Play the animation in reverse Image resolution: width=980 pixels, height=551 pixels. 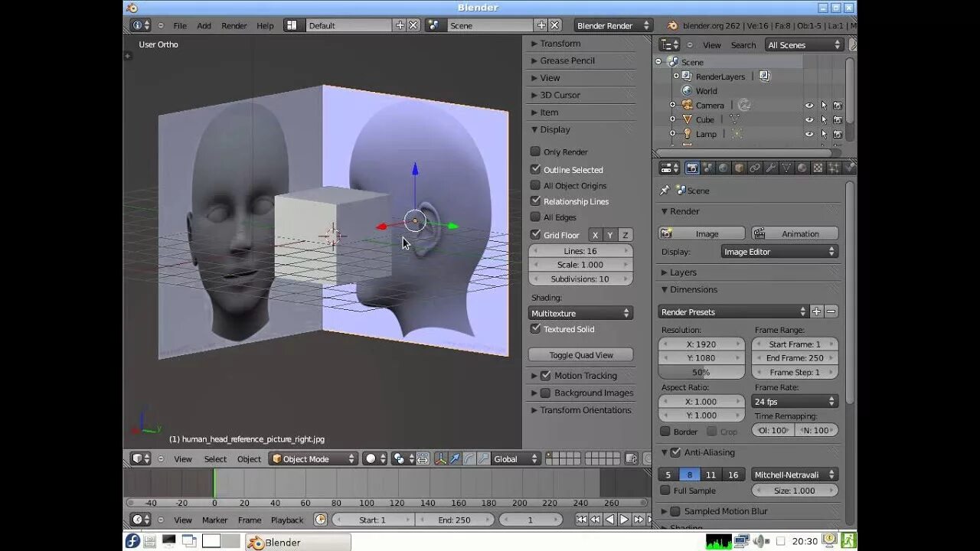[610, 520]
